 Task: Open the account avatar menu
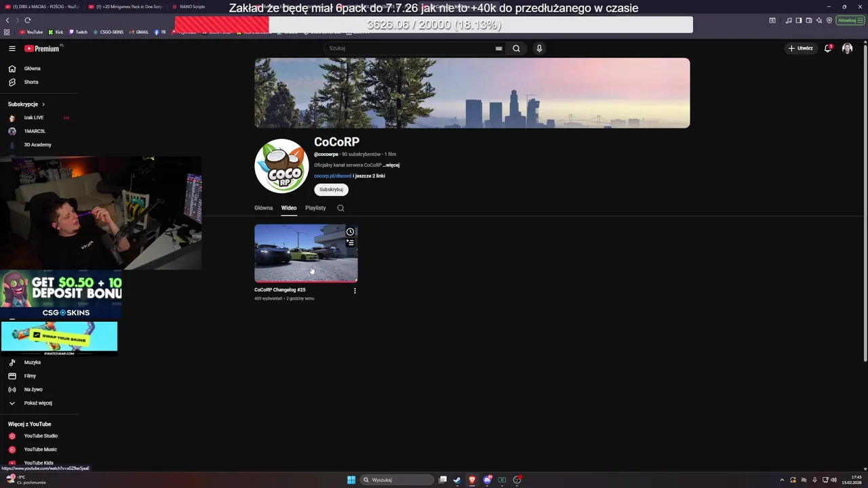[847, 49]
